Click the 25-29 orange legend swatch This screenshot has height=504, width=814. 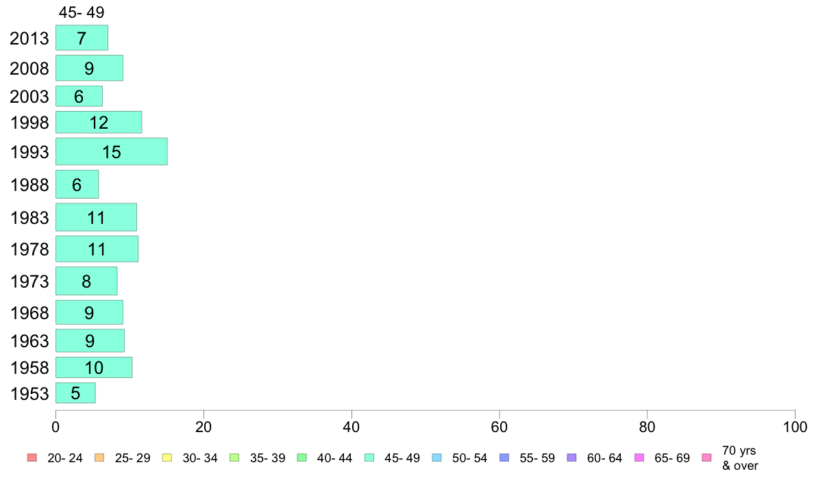tap(99, 458)
